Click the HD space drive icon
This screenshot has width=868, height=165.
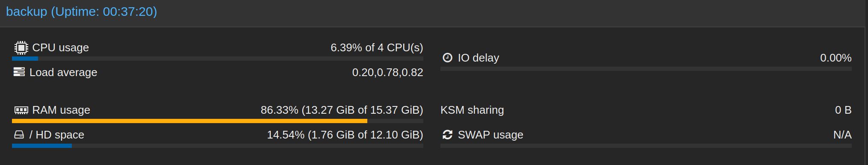click(19, 135)
